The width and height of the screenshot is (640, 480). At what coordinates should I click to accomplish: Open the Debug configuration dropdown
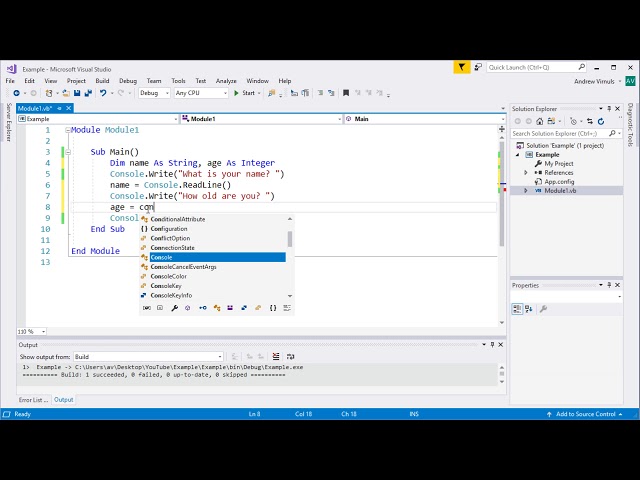tap(154, 93)
